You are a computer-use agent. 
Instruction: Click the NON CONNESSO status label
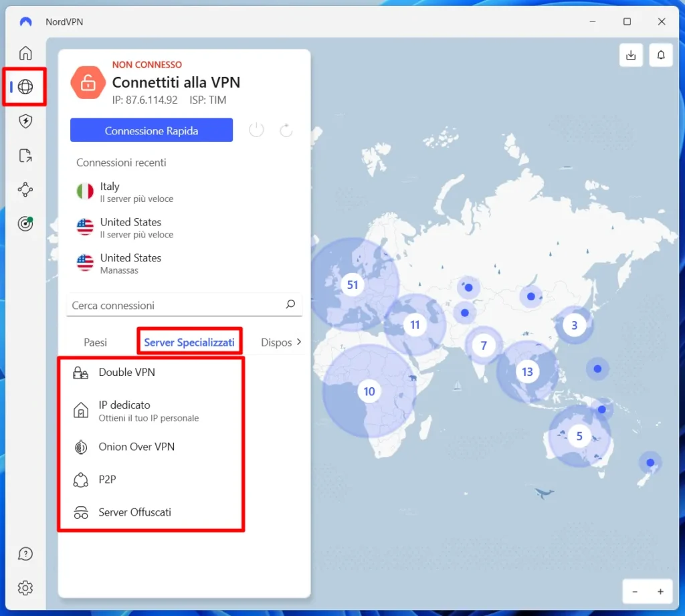point(146,65)
